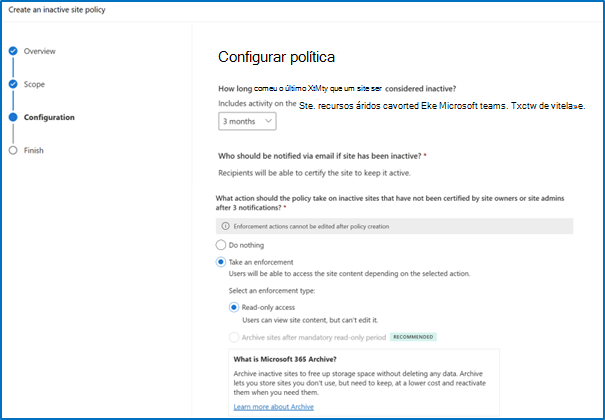Click Recipients will be able to certify text

point(314,173)
